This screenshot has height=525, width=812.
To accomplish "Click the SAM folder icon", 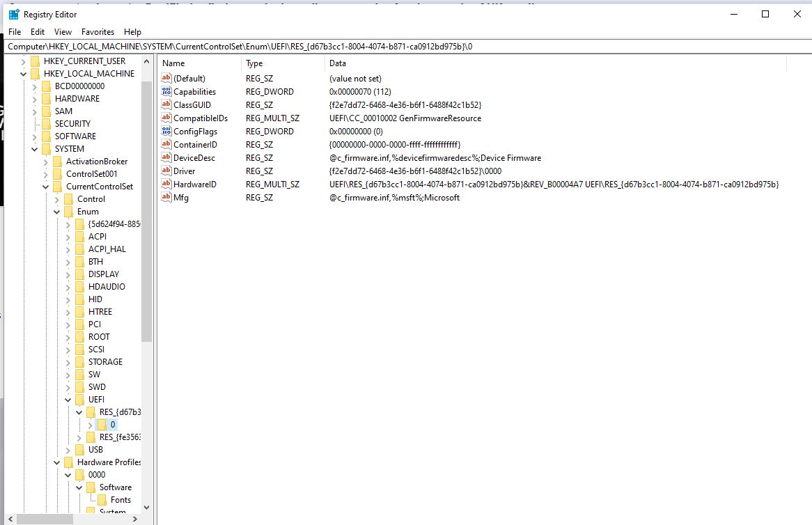I will click(46, 111).
